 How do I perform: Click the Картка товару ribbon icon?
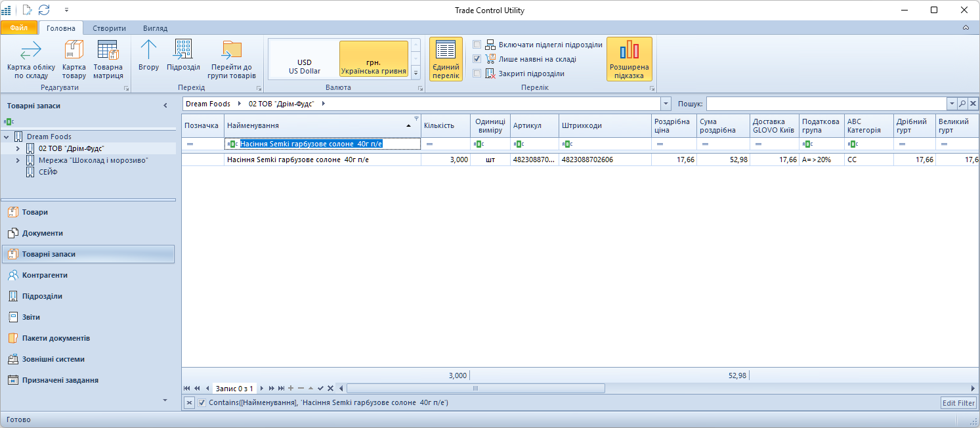click(74, 51)
